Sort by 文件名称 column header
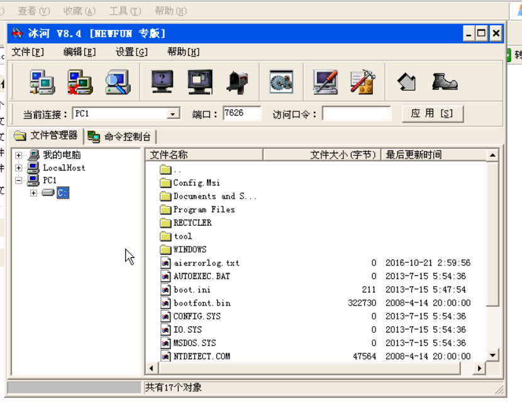Screen dimensions: 522x420 click(x=204, y=155)
